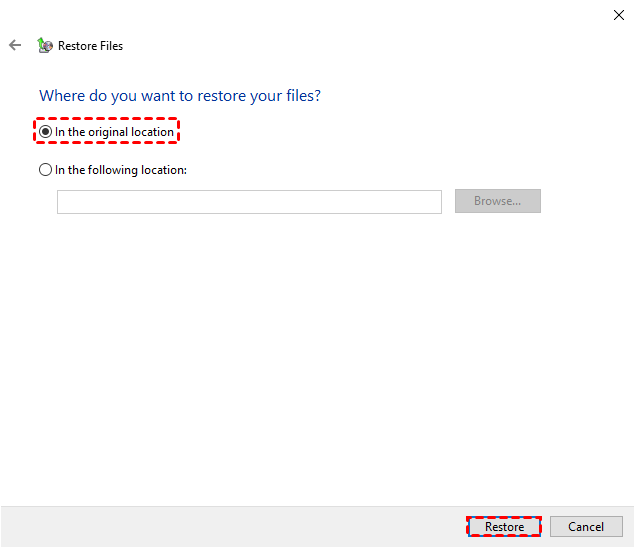
Task: Focus the restore location path field
Action: click(x=249, y=202)
